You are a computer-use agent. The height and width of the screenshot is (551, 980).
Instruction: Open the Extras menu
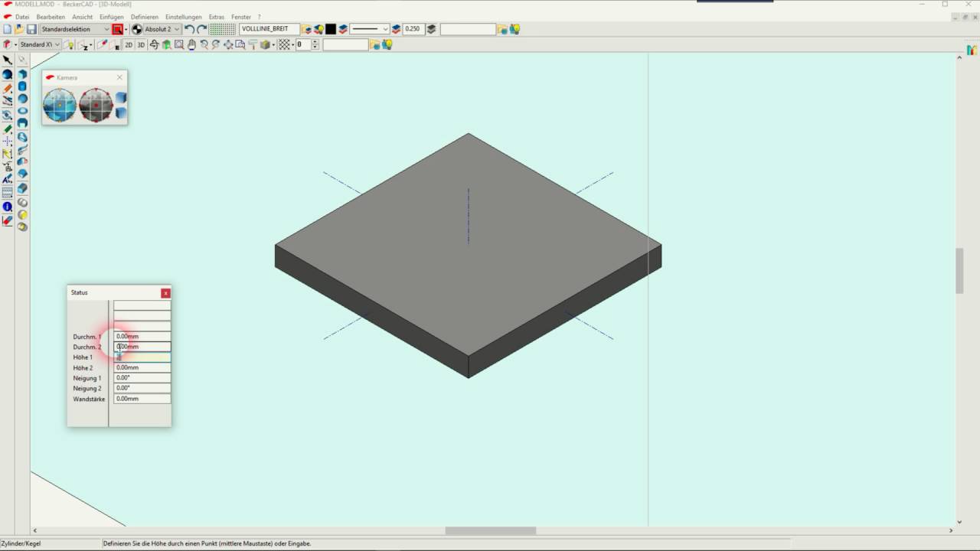coord(217,17)
